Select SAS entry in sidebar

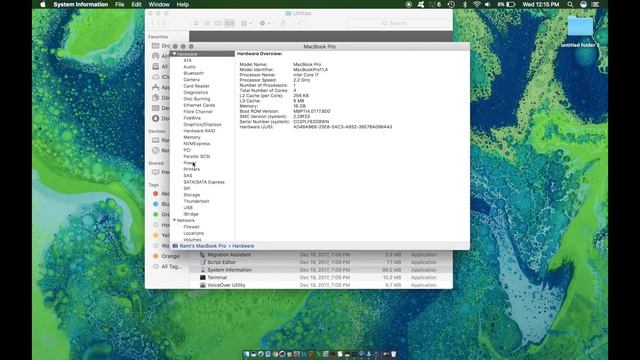coord(188,176)
